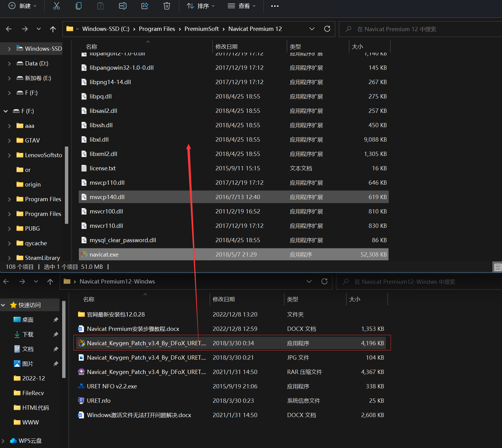Click the Cut scissors icon in toolbar

pos(57,6)
